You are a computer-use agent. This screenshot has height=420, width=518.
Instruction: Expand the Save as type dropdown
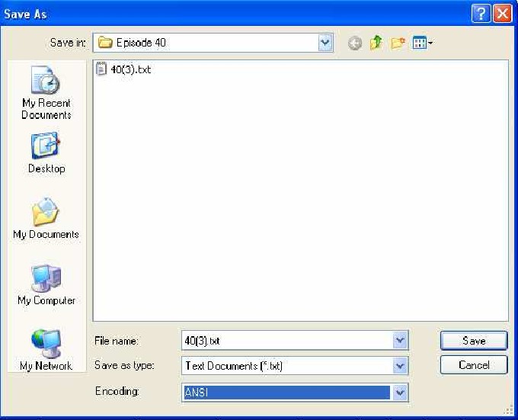tap(400, 365)
